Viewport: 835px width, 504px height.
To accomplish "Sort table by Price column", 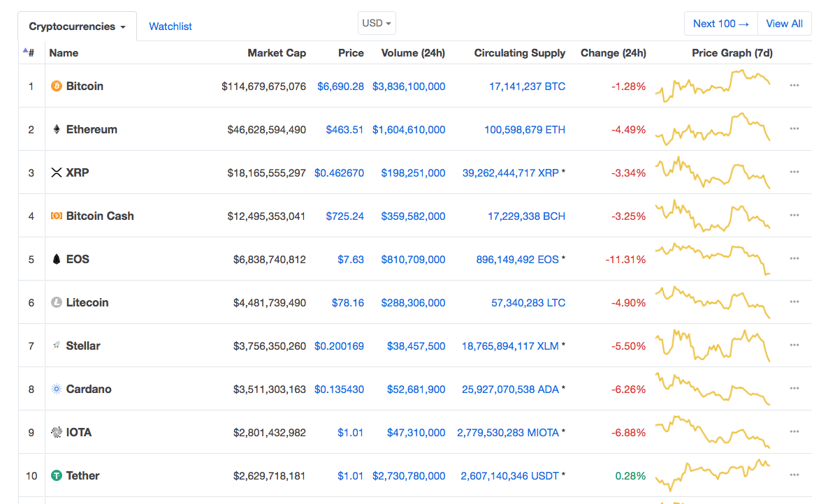I will click(351, 52).
